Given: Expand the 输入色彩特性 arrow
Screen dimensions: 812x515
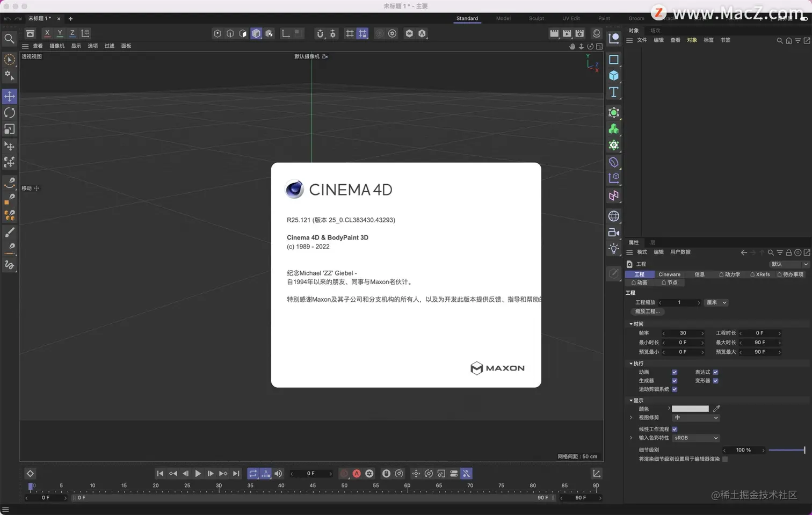Looking at the screenshot, I should point(631,438).
